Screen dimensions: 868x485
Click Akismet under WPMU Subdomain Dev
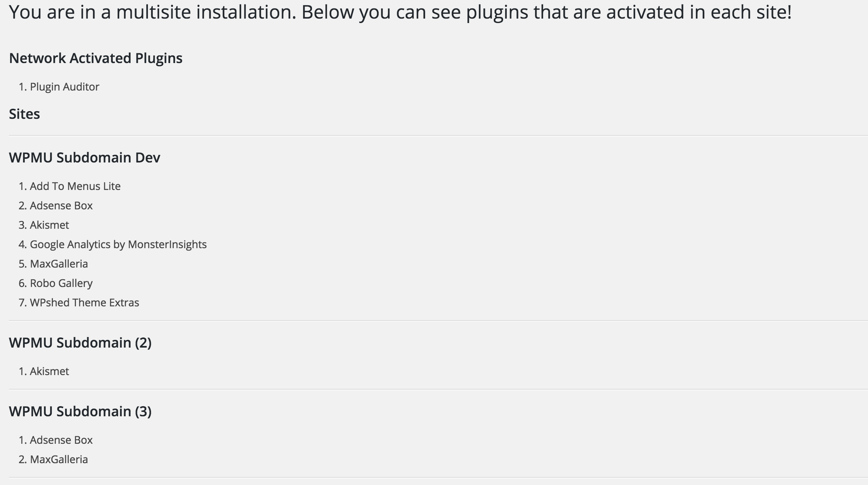coord(49,225)
